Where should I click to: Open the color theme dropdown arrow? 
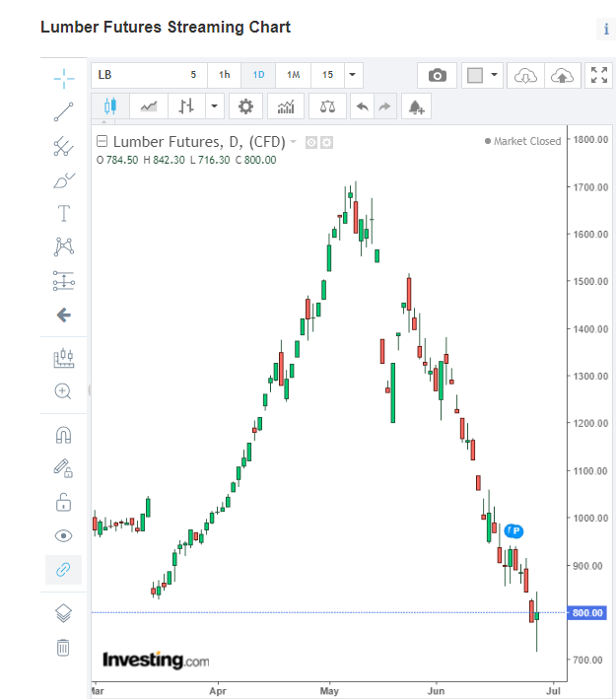495,75
